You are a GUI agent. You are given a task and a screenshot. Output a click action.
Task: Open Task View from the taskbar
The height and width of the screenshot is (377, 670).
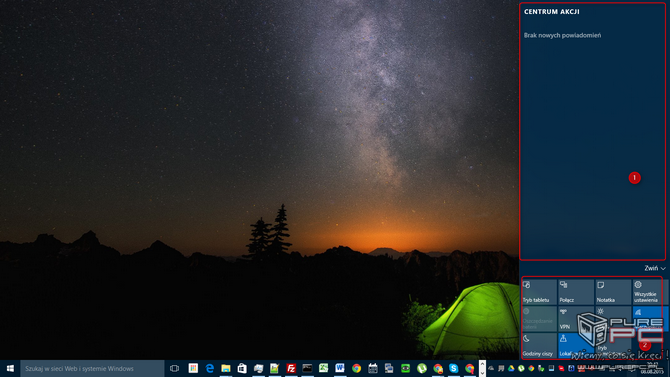coord(174,368)
